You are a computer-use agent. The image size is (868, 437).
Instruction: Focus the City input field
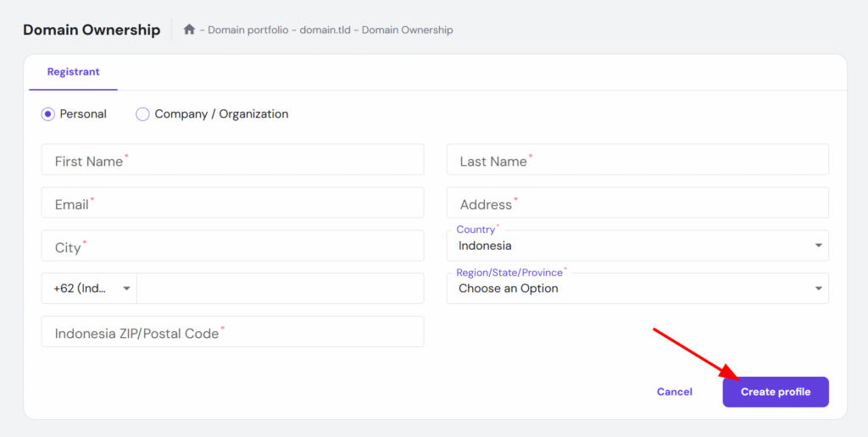pos(232,246)
